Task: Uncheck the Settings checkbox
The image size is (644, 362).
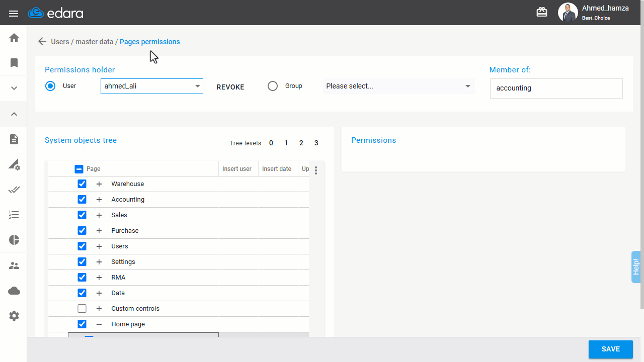Action: point(82,262)
